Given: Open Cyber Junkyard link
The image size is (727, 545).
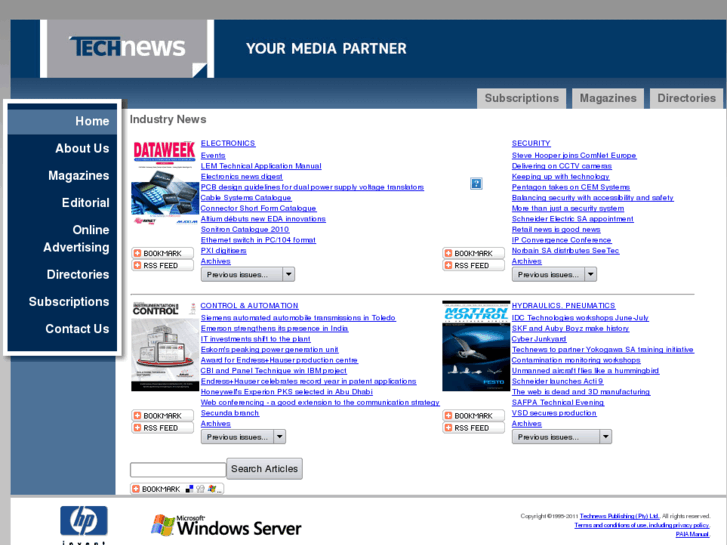Looking at the screenshot, I should click(539, 339).
